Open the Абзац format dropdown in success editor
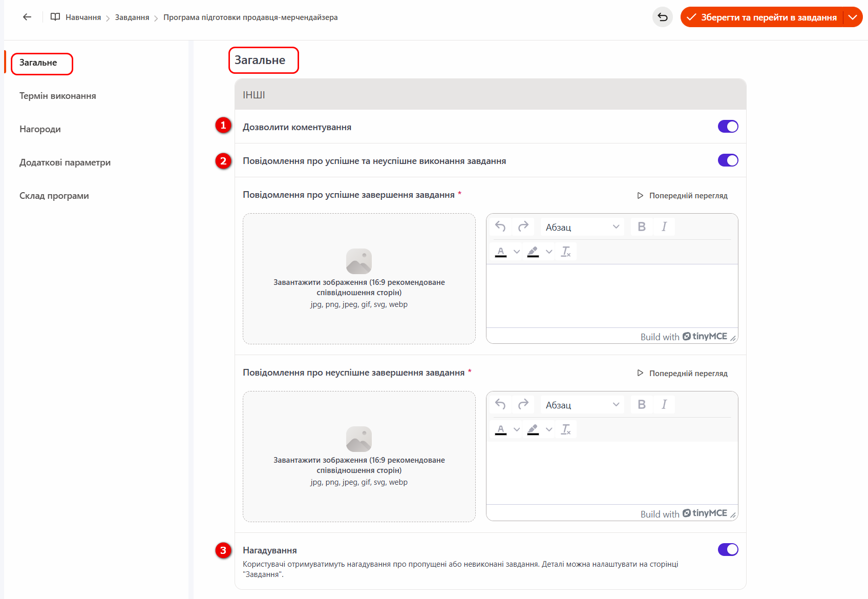The image size is (868, 599). point(582,227)
